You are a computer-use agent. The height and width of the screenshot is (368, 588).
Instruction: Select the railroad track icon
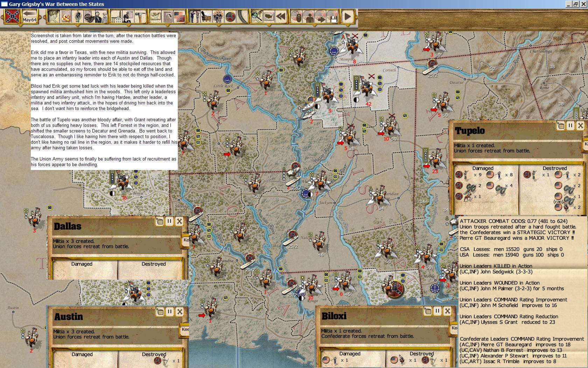(242, 16)
